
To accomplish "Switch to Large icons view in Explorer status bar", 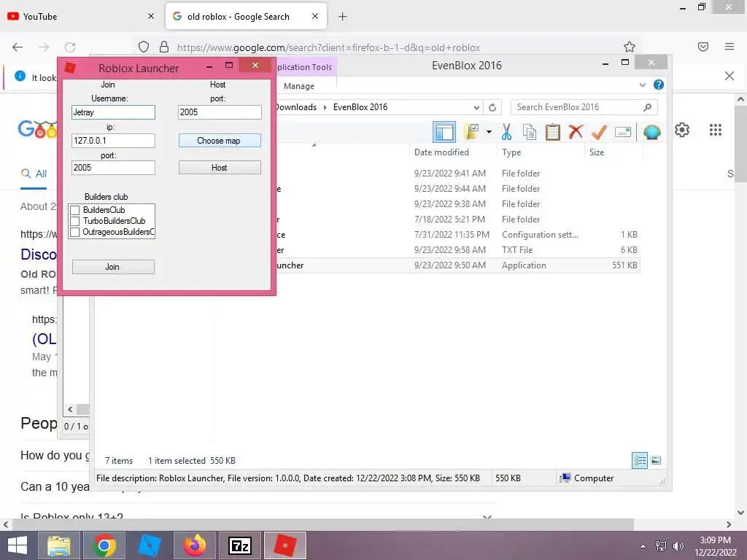I will (x=656, y=460).
